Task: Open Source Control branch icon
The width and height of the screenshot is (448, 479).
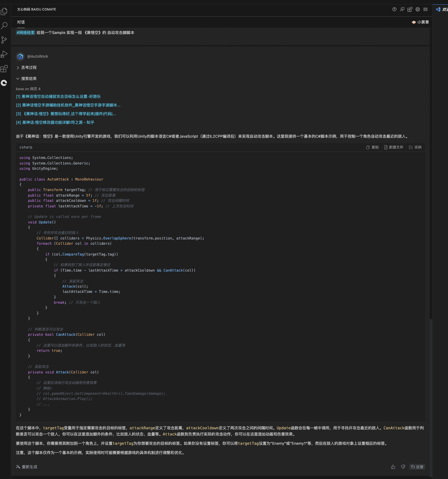Action: pos(4,40)
